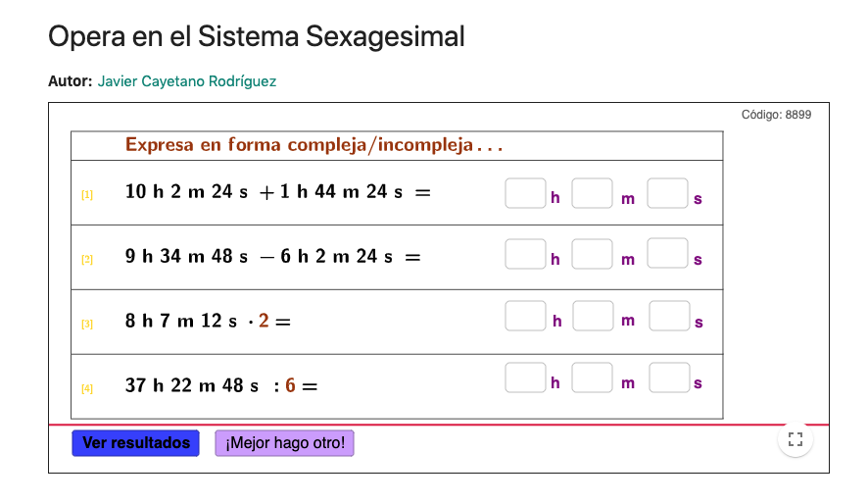Click hours field for subtraction exercise 2

(x=525, y=254)
